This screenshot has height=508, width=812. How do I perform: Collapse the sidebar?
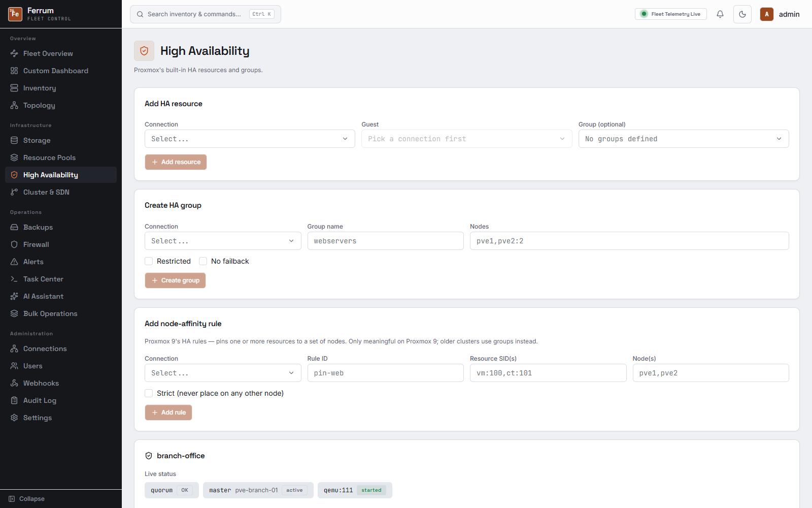[27, 499]
